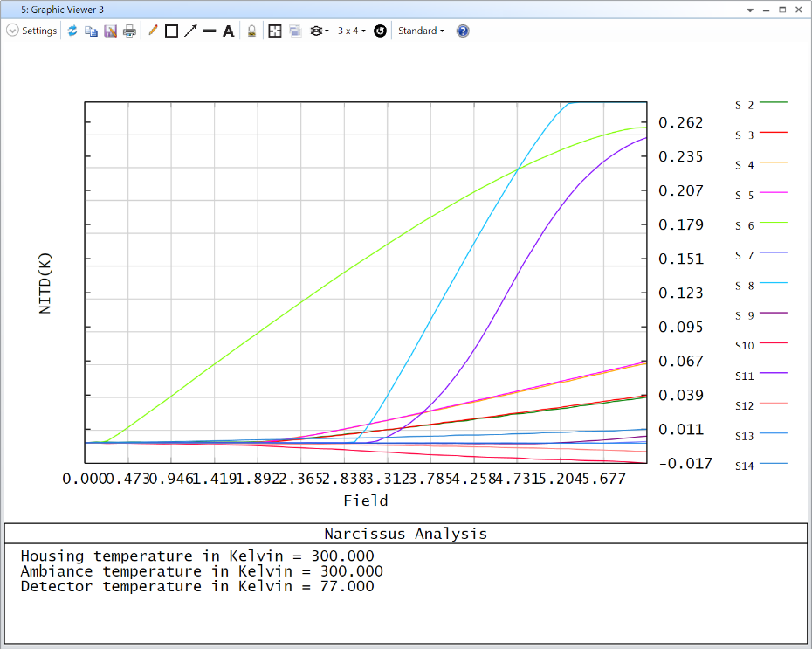Select the line drawing tool
This screenshot has width=812, height=649.
point(210,31)
